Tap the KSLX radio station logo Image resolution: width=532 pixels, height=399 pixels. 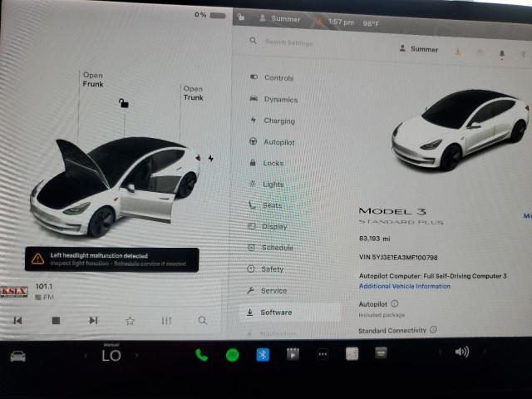[14, 292]
